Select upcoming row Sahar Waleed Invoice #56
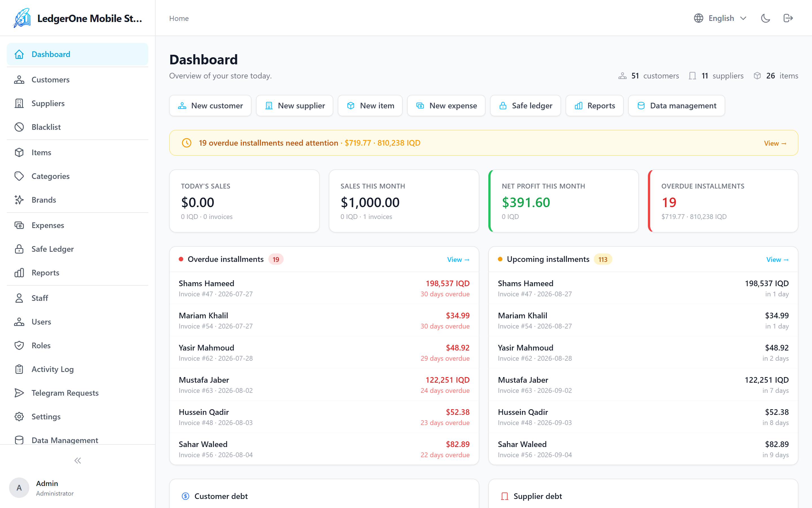Image resolution: width=812 pixels, height=508 pixels. click(x=643, y=449)
